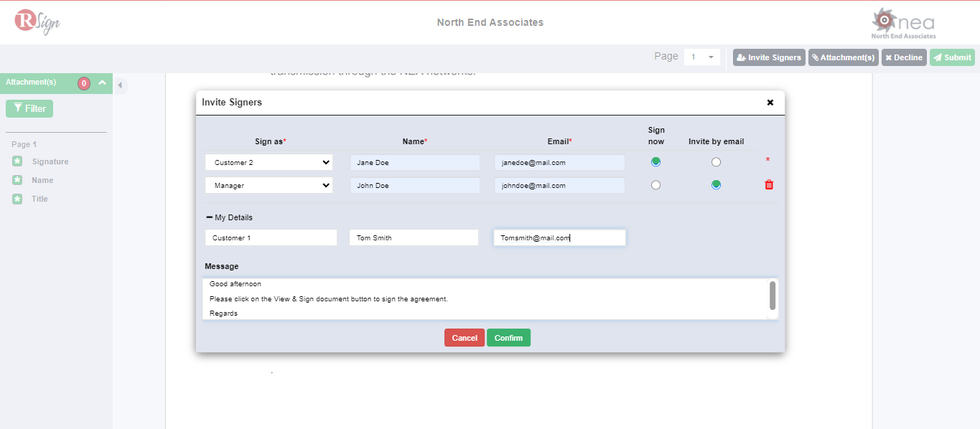This screenshot has height=429, width=980.
Task: Open the Manager sign-as dropdown
Action: (269, 186)
